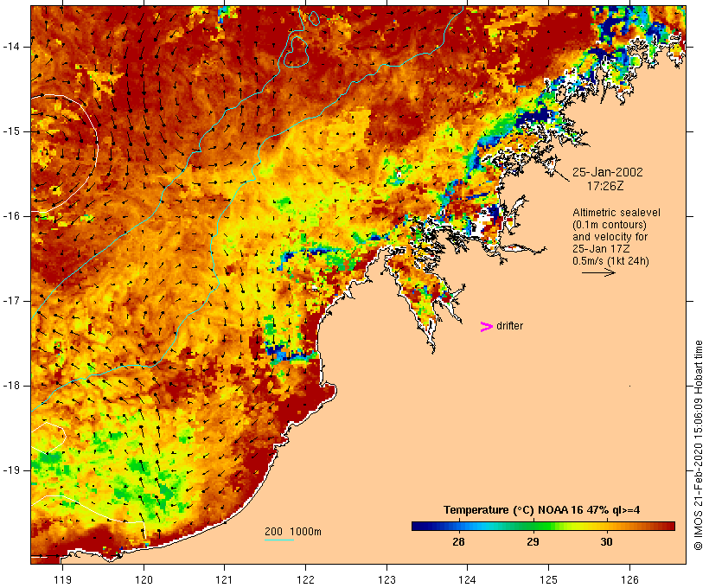Click the magenta drifter marker symbol
709x588 pixels.
point(487,327)
